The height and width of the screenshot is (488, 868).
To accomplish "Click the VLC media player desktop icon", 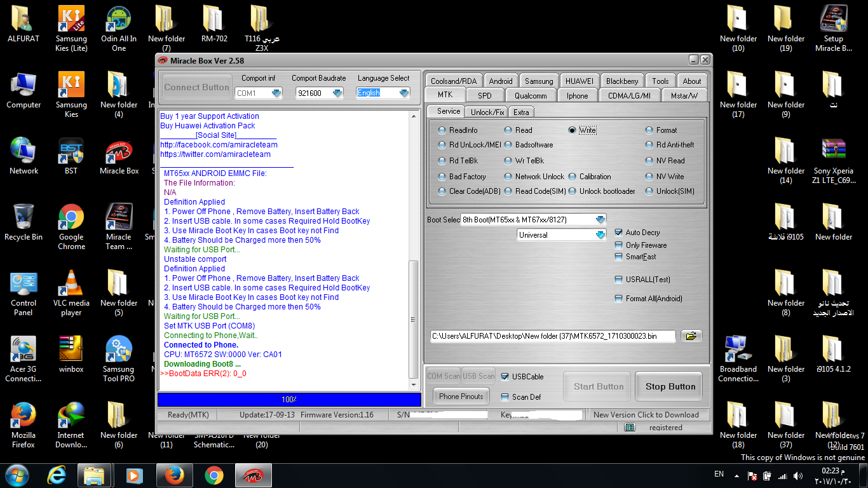I will [x=71, y=293].
